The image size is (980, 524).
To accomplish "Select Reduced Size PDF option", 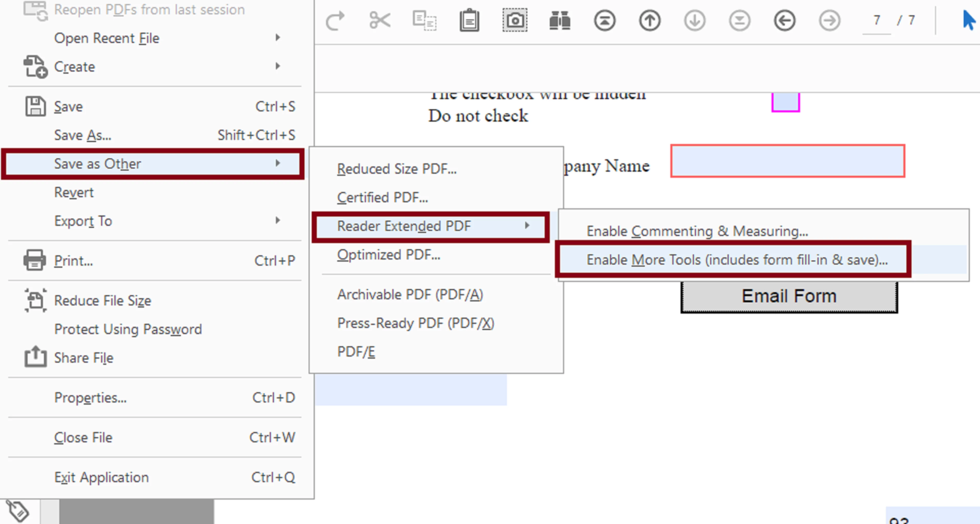I will [397, 169].
